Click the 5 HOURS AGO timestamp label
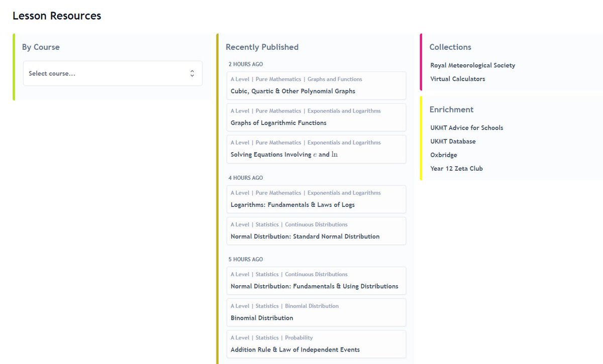Screen dimensions: 603x364 [245, 260]
